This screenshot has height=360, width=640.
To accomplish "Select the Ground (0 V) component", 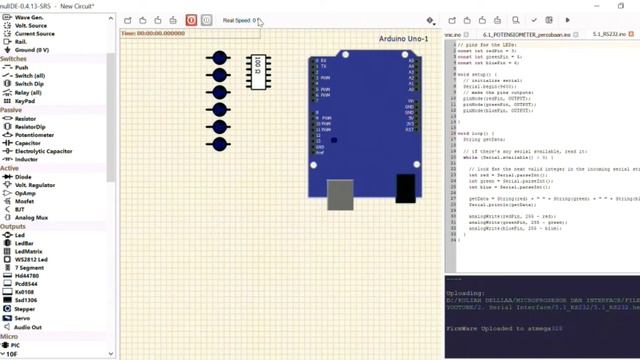I will click(x=32, y=50).
